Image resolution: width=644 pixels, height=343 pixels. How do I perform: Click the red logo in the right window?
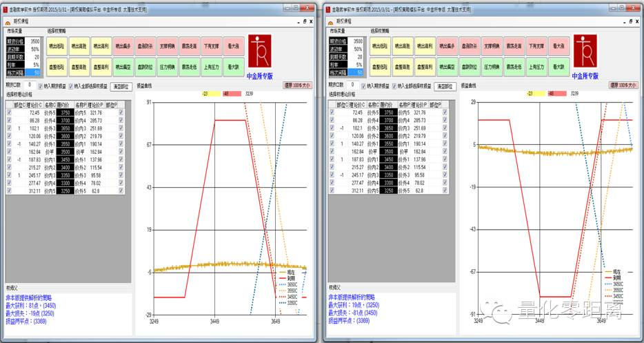click(585, 51)
